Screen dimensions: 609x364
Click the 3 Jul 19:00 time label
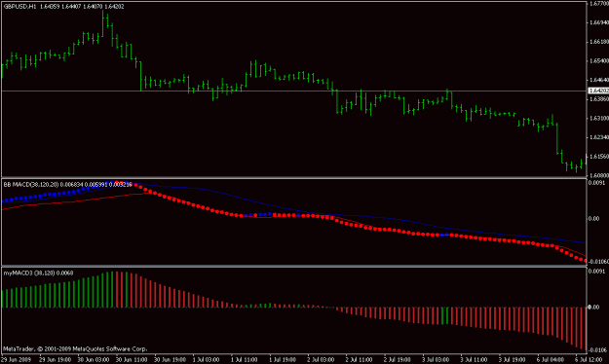(512, 360)
